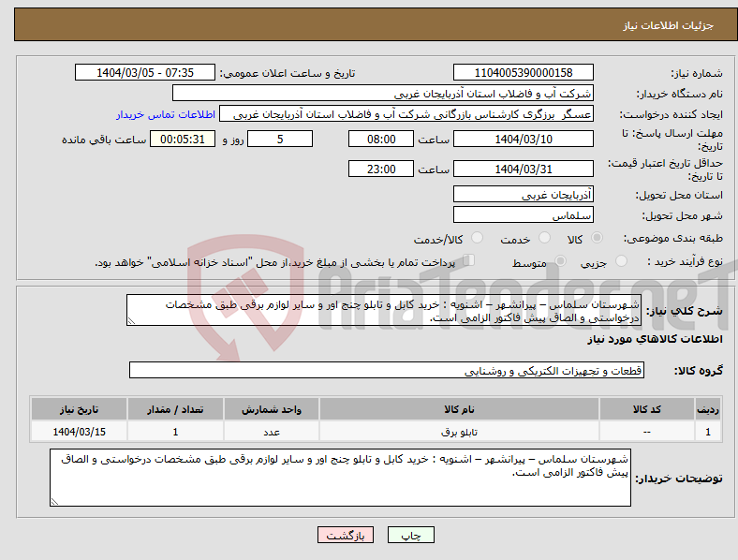The width and height of the screenshot is (738, 560).
Task: Click the اطلاعات کالاهای مورد نیاز heading
Action: tap(655, 339)
